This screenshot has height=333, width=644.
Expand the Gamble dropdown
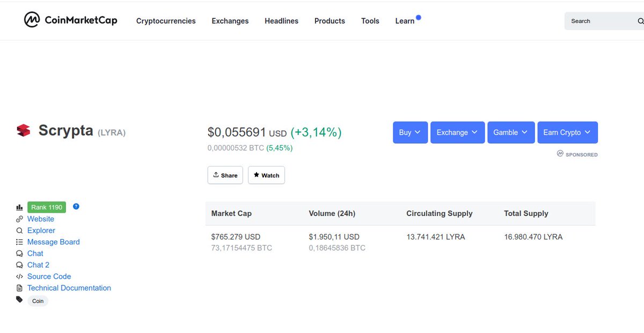click(x=511, y=132)
